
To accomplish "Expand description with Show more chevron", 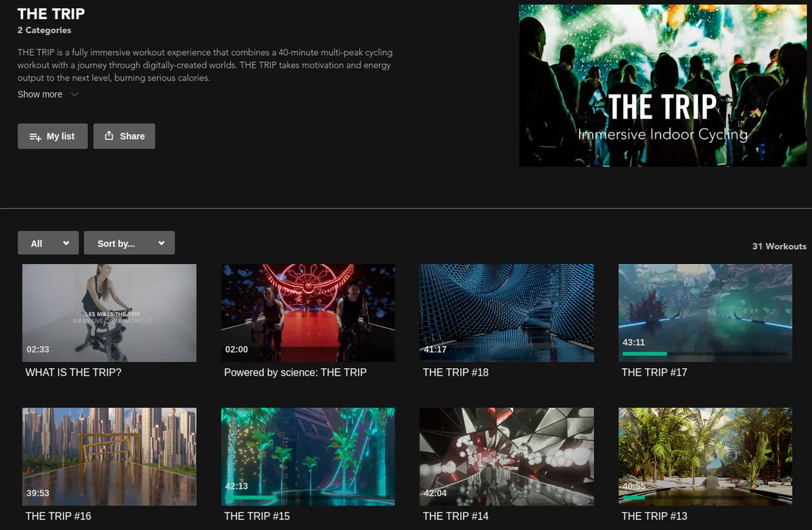I will tap(74, 95).
